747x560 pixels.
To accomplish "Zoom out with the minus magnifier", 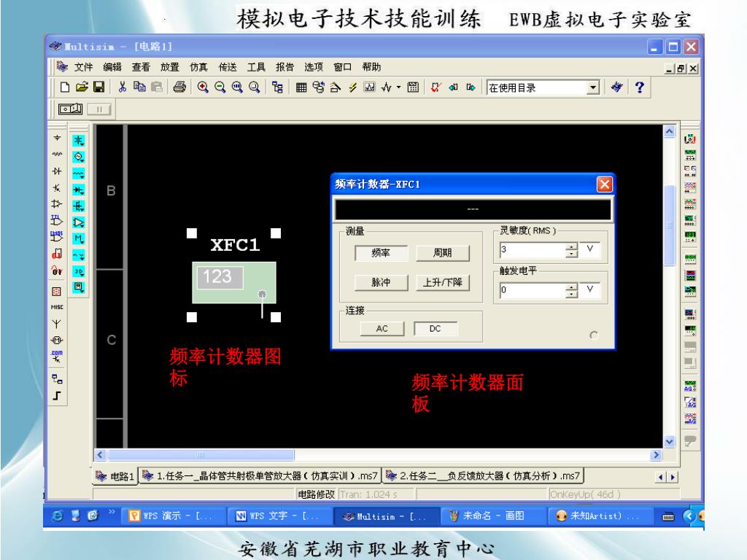I will 220,87.
